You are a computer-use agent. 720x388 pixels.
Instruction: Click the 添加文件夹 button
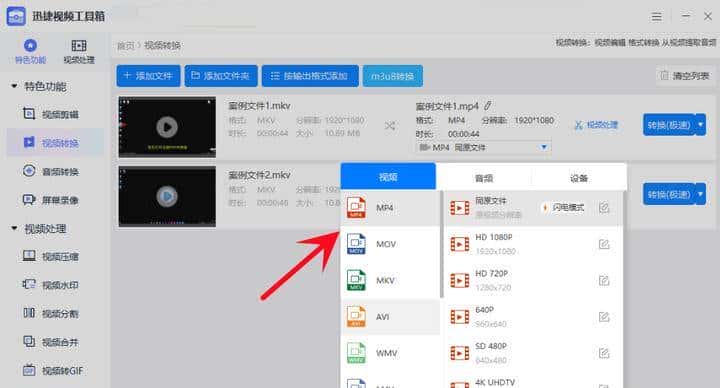(221, 76)
